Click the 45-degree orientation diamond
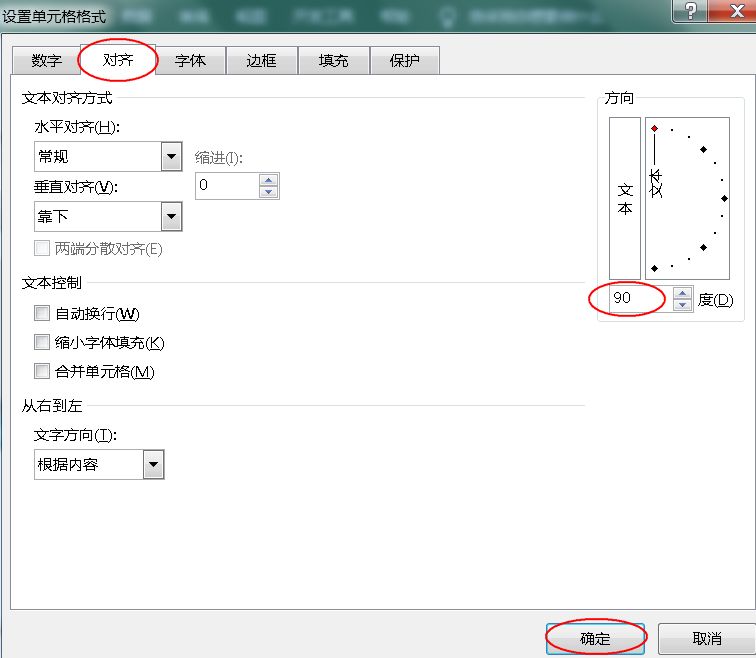The height and width of the screenshot is (658, 756). point(703,149)
